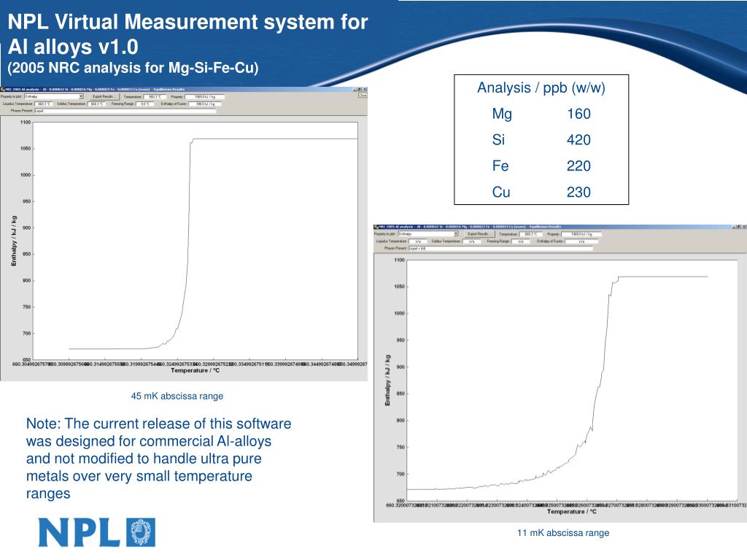Select Solidus Temperature field in 45 mK window
747x560 pixels.
[97, 104]
